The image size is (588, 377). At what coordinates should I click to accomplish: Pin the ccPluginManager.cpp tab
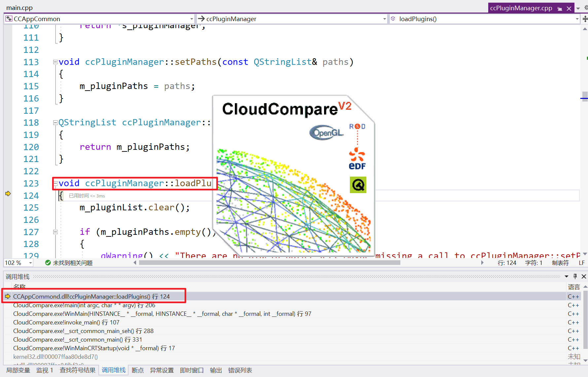[x=560, y=9]
